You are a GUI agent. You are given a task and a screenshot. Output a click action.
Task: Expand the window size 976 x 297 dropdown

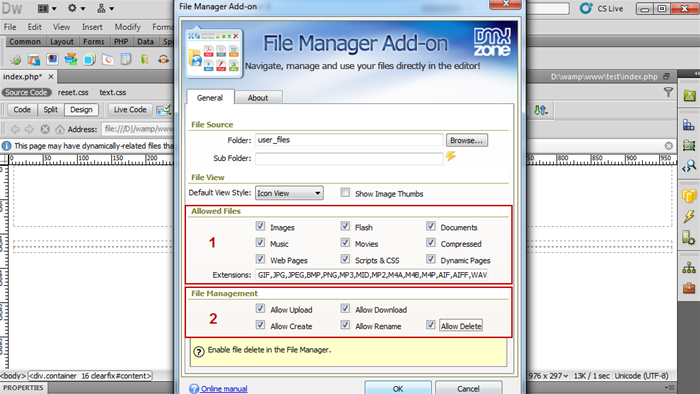coord(549,376)
